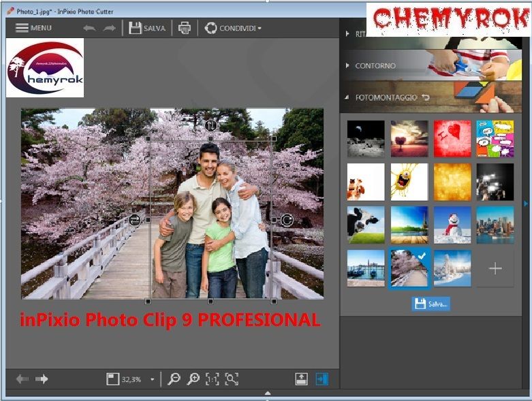Collapse right panel with blue edge arrow
The width and height of the screenshot is (532, 401).
526,204
